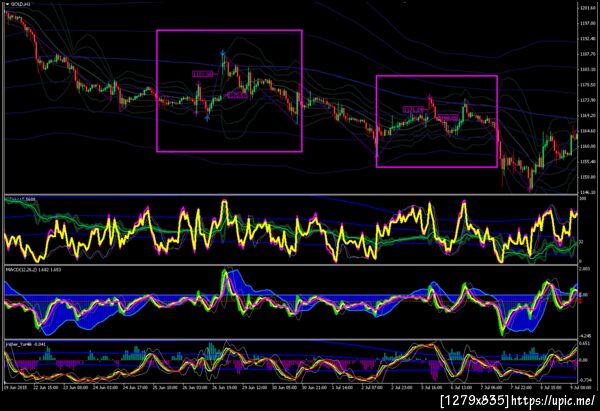The width and height of the screenshot is (600, 411).
Task: Select the 1187.70 price axis label
Action: tap(587, 54)
